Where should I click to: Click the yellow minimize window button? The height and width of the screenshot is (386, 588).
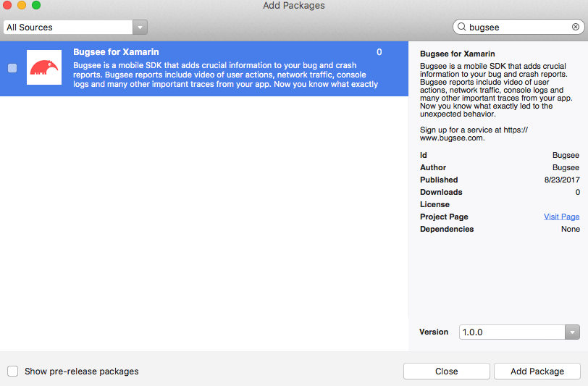click(x=22, y=5)
